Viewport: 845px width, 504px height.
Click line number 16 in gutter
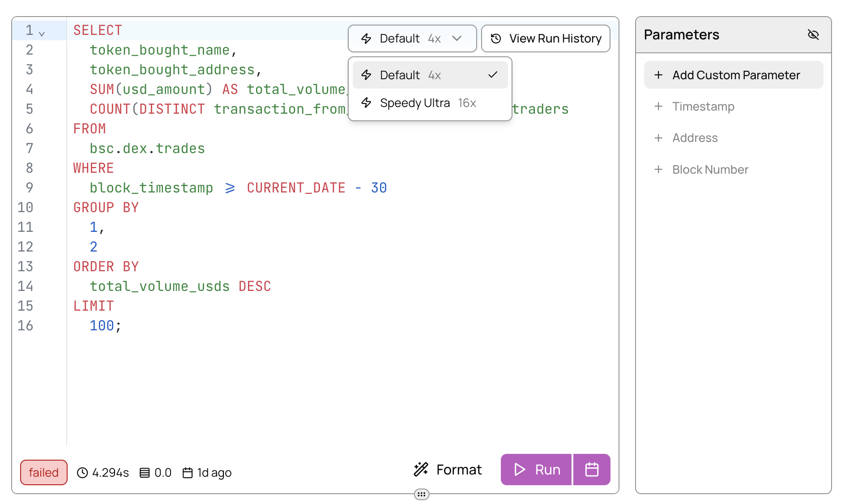tap(26, 326)
